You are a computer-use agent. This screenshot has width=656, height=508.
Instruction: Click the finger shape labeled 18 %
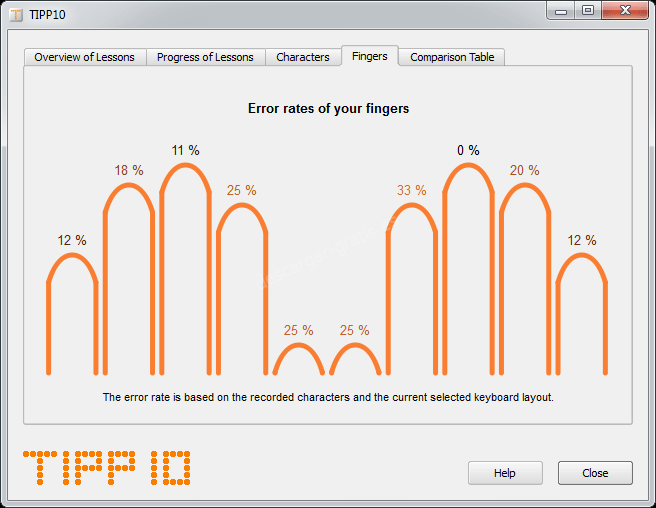click(x=128, y=280)
